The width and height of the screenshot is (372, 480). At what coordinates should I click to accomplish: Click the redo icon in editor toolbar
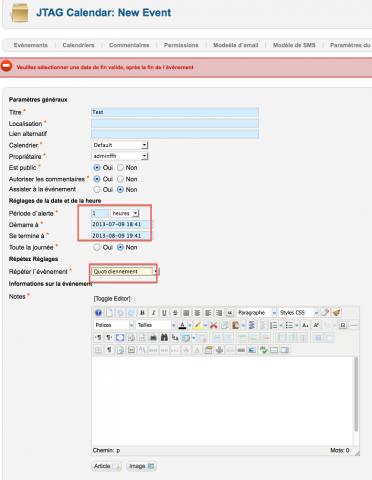click(x=131, y=313)
